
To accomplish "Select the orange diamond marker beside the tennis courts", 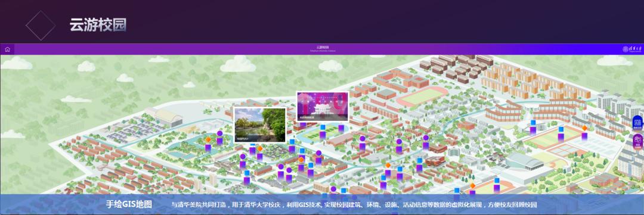I will pos(584,129).
